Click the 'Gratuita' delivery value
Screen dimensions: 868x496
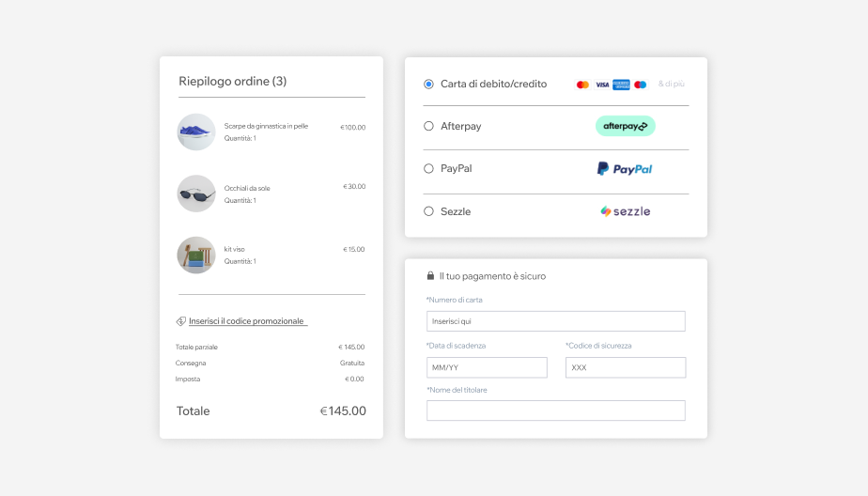[x=352, y=364]
